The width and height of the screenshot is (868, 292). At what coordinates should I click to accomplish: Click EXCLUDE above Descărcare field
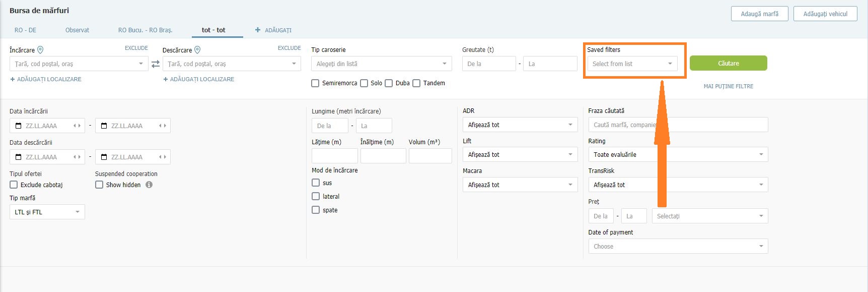coord(290,48)
